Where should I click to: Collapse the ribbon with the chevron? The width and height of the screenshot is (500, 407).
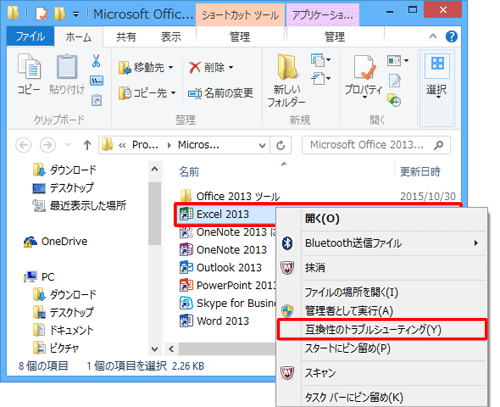point(433,36)
